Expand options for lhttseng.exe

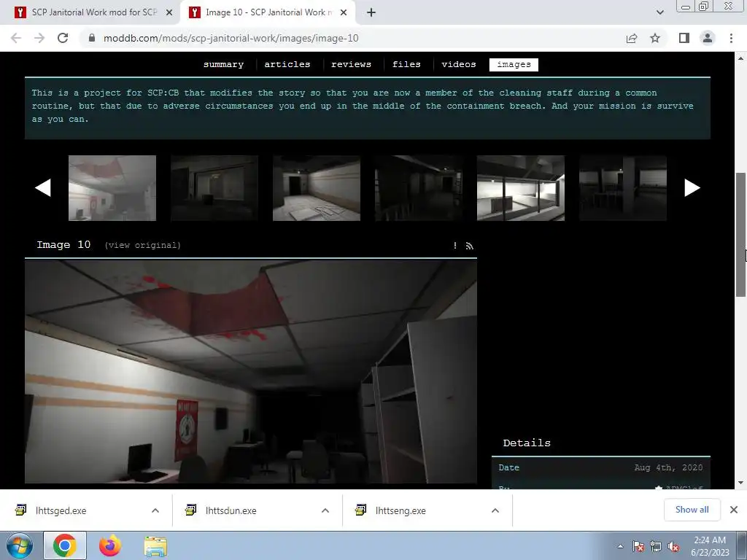coord(495,510)
